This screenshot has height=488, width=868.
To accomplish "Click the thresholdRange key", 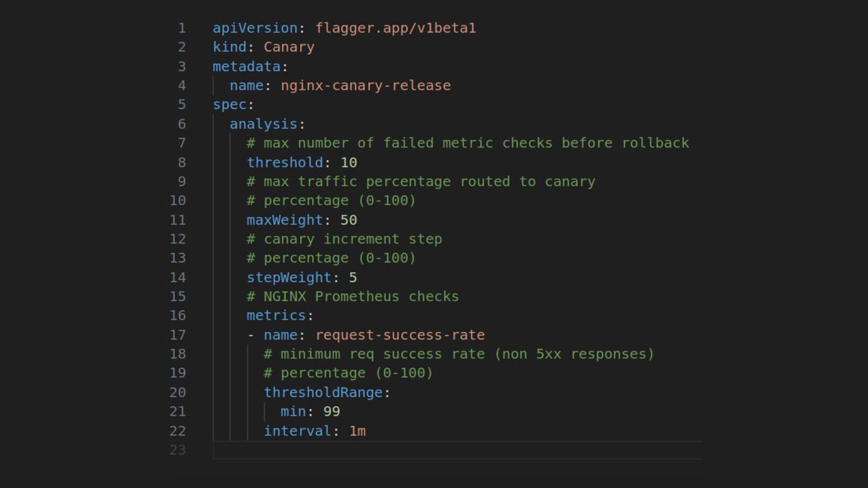I will [x=323, y=393].
